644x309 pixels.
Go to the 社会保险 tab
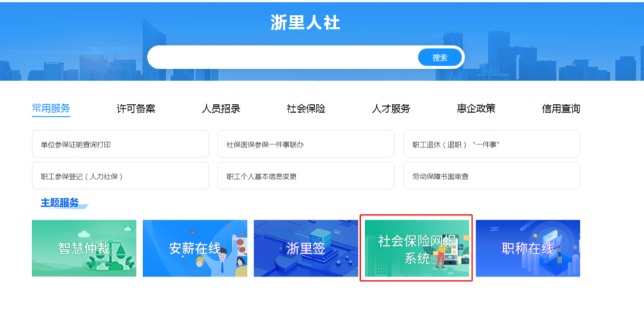306,109
